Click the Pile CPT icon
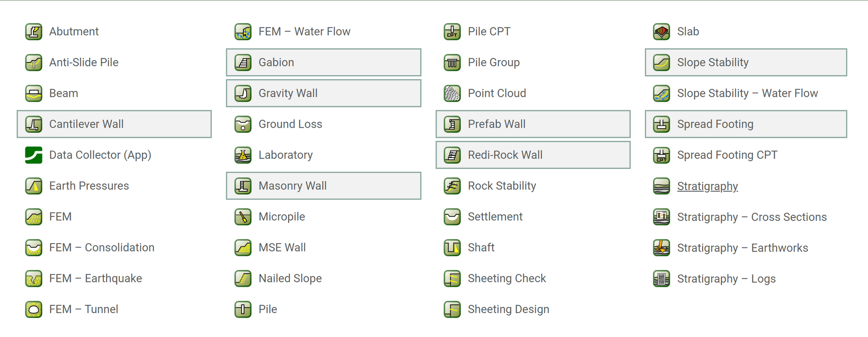Viewport: 868px width, 337px height. click(452, 32)
